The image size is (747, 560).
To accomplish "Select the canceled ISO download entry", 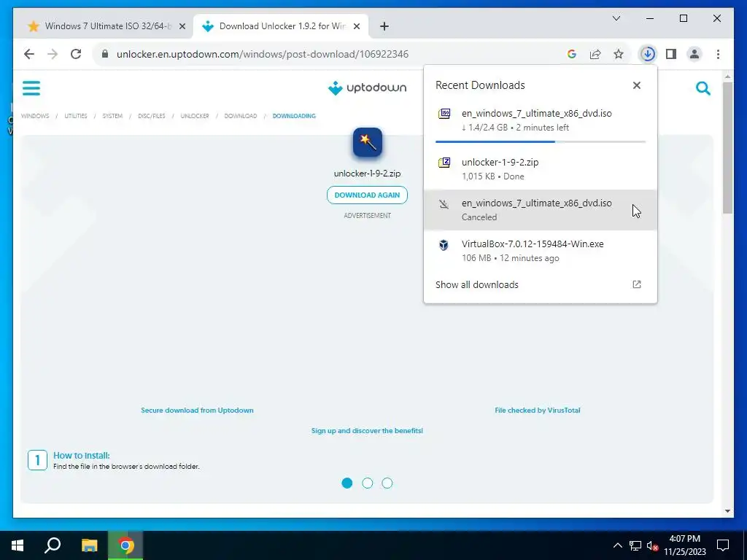I will [541, 209].
